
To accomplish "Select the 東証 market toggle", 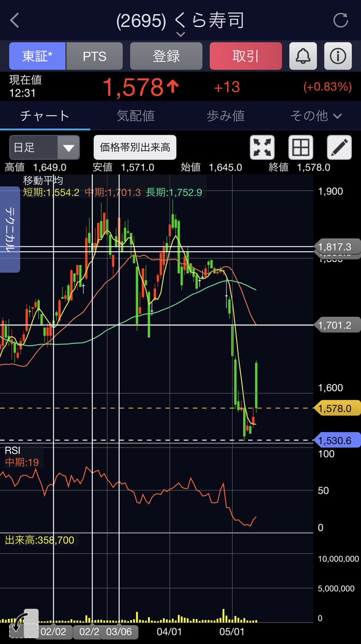I will click(x=38, y=56).
